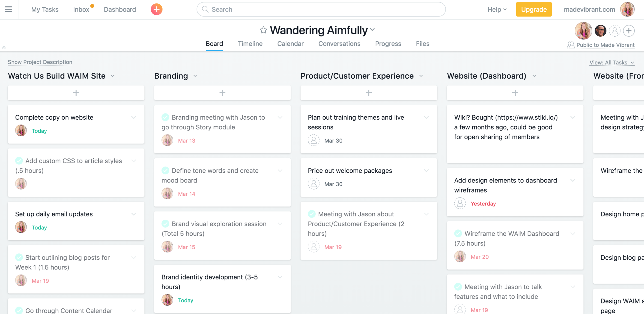Screen dimensions: 644x314
Task: Click assignee icon on Price out welcome packages
Action: pos(313,184)
